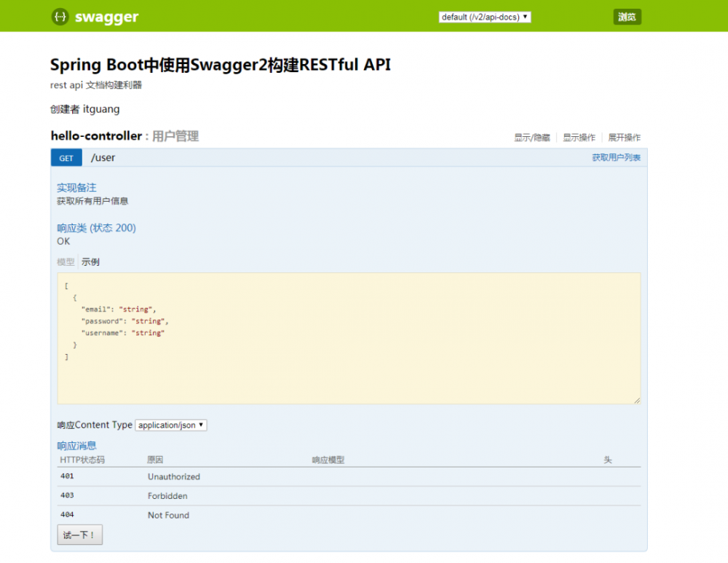Viewport: 728px width, 563px height.
Task: Click the 实现备注 link
Action: coord(76,187)
